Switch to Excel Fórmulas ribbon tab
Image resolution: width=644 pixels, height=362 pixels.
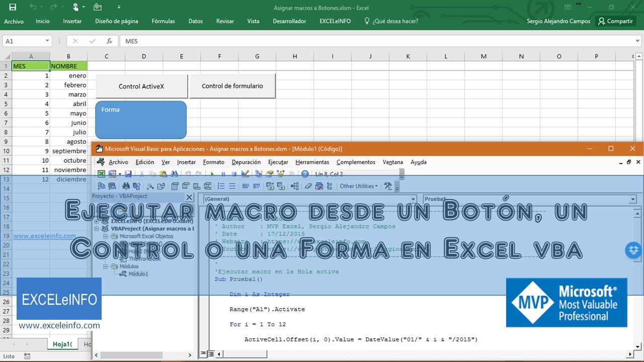(x=163, y=21)
